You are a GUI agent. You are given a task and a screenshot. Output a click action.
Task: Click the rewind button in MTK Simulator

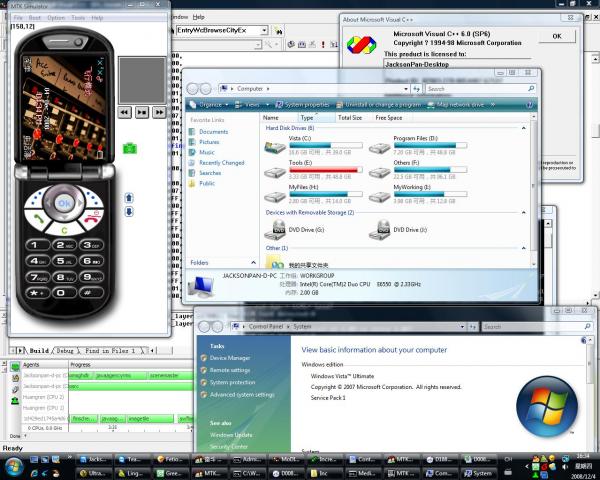click(x=124, y=112)
